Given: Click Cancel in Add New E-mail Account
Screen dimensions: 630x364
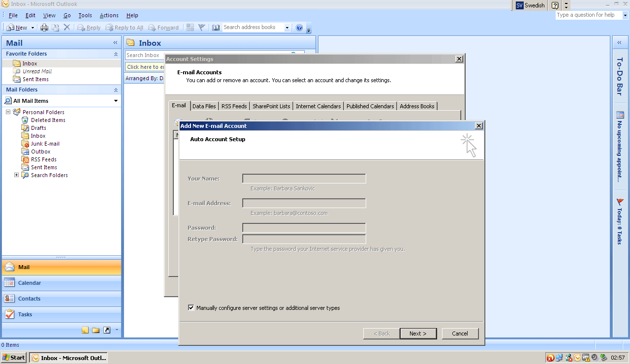Looking at the screenshot, I should pyautogui.click(x=460, y=334).
